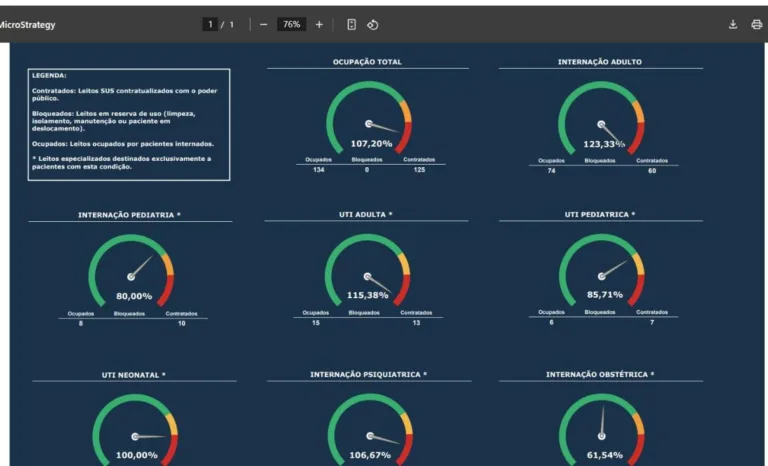Click the zoom out minus button
Viewport: 768px width, 466px height.
(x=263, y=24)
